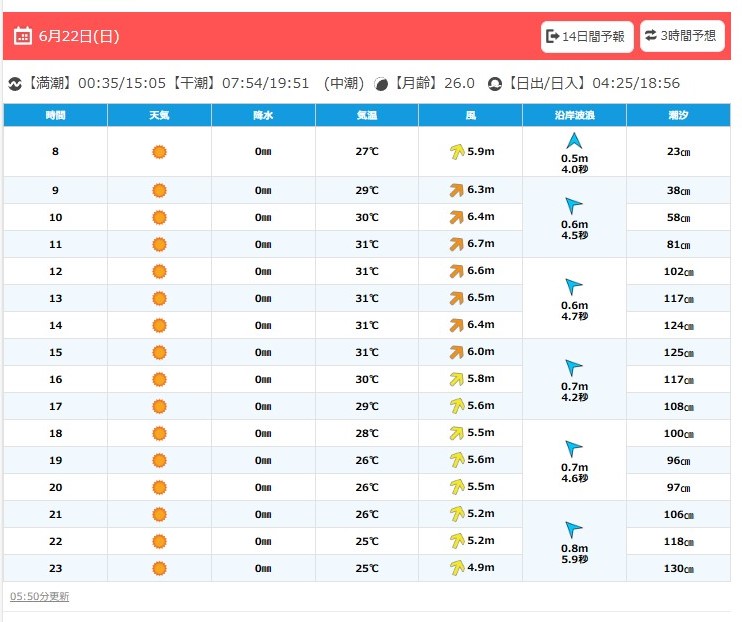Click the 00:35/15:05 high tide times
This screenshot has width=742, height=622.
[x=122, y=83]
